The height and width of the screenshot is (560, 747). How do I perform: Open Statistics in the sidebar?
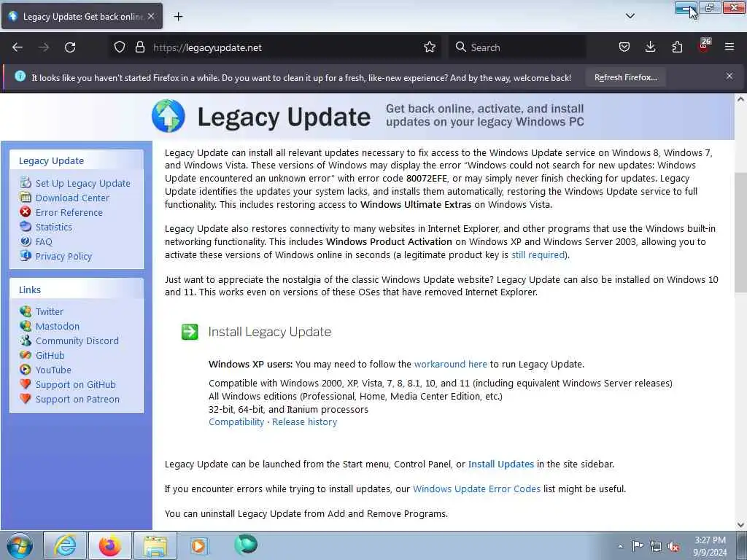click(54, 227)
